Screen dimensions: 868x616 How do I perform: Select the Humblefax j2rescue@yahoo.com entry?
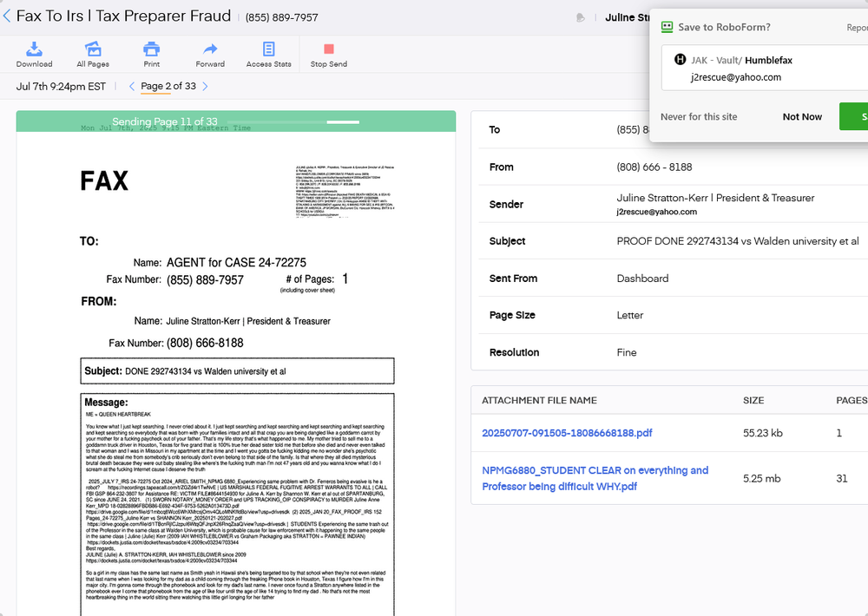765,68
